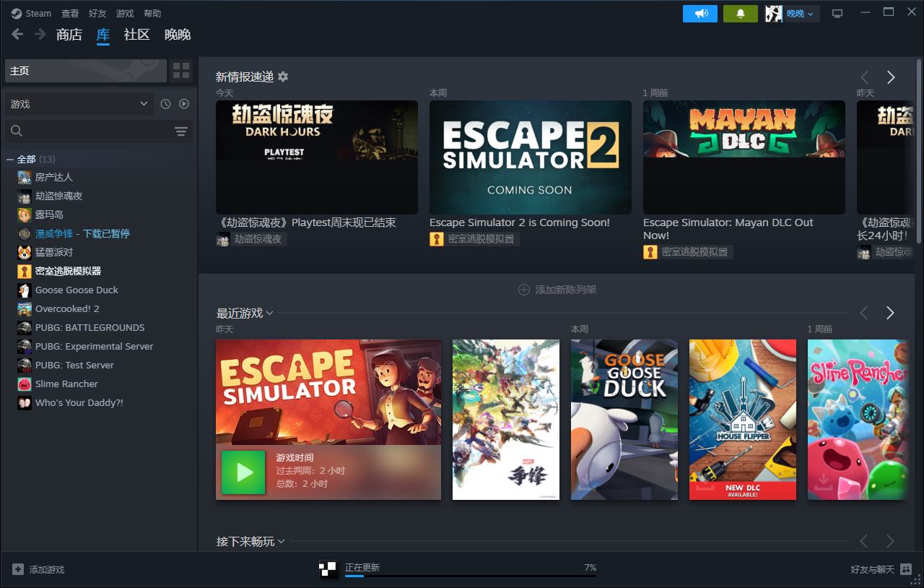
Task: Toggle the ready-to-play filter icon
Action: [184, 104]
